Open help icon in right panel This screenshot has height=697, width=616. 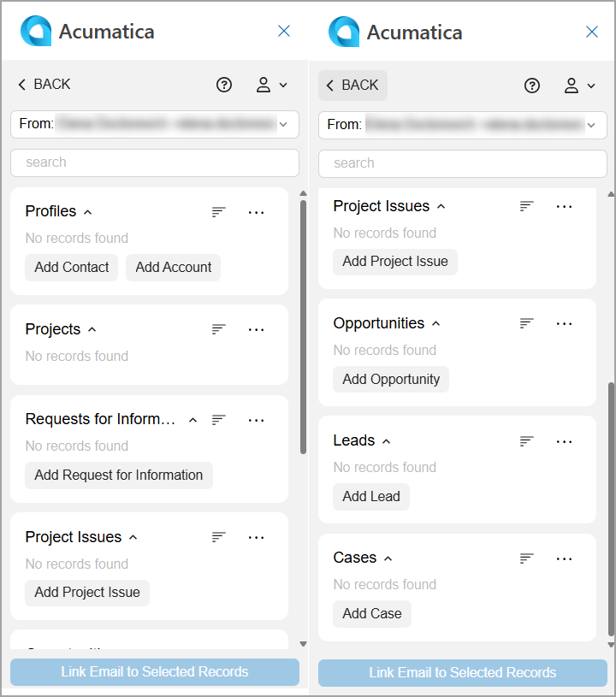point(532,86)
